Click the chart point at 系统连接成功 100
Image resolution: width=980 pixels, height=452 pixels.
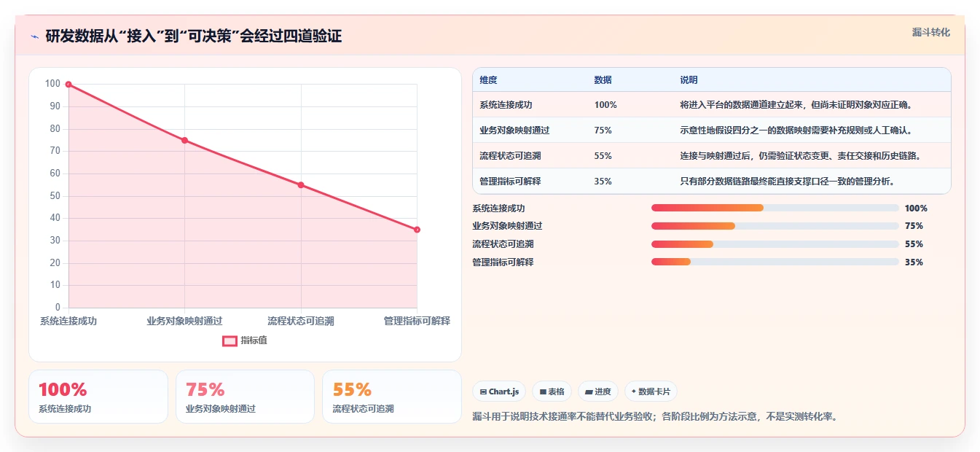(68, 85)
